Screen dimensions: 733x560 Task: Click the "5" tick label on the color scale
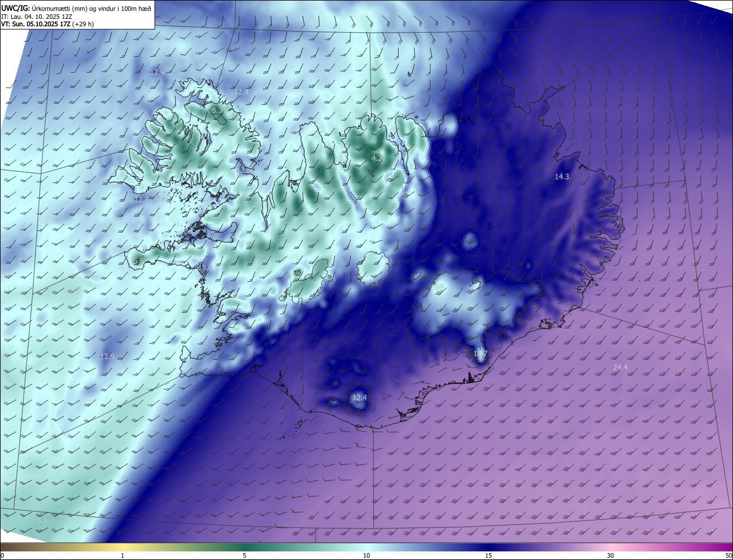pos(245,555)
